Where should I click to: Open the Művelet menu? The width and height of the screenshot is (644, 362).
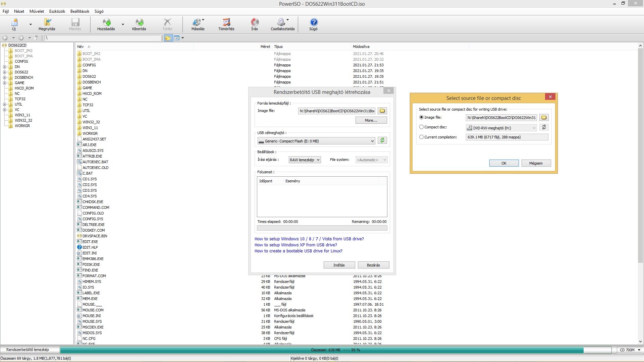pyautogui.click(x=37, y=11)
